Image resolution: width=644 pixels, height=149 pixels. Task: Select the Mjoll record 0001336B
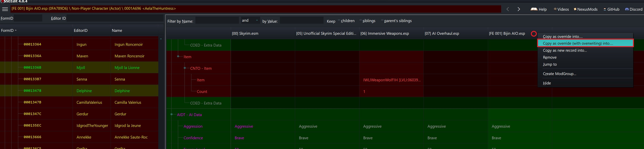pyautogui.click(x=79, y=67)
